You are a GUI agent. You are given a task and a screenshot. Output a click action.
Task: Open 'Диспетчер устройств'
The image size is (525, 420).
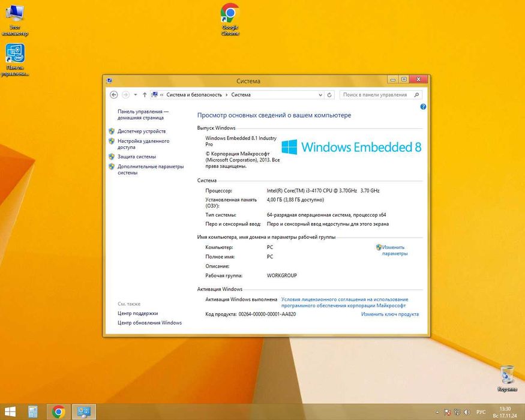click(142, 131)
